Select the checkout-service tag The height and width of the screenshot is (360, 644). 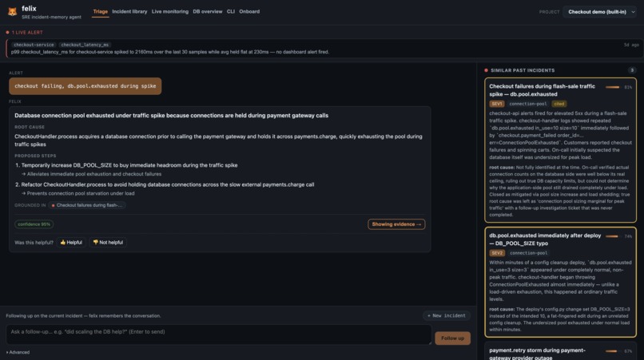pos(34,45)
